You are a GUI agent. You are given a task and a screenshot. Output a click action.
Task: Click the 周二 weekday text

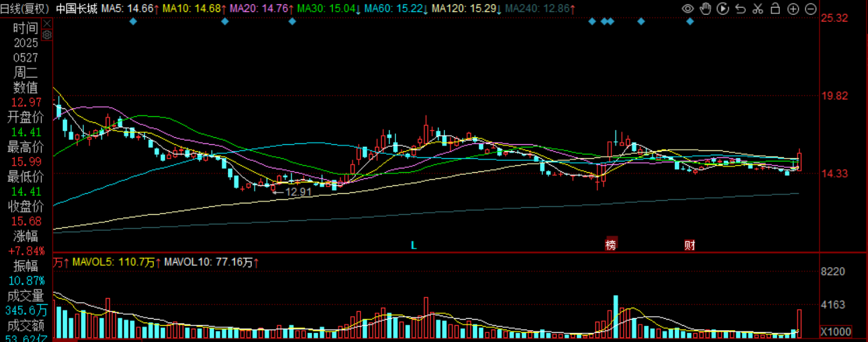(25, 73)
